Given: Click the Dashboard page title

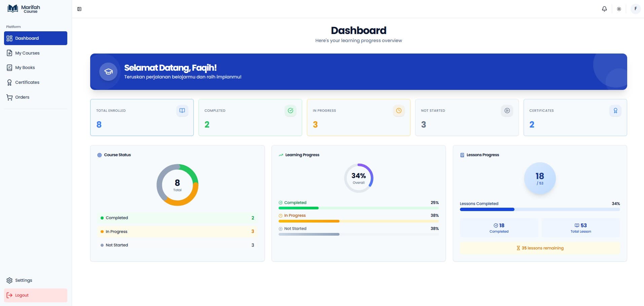Looking at the screenshot, I should click(x=359, y=30).
